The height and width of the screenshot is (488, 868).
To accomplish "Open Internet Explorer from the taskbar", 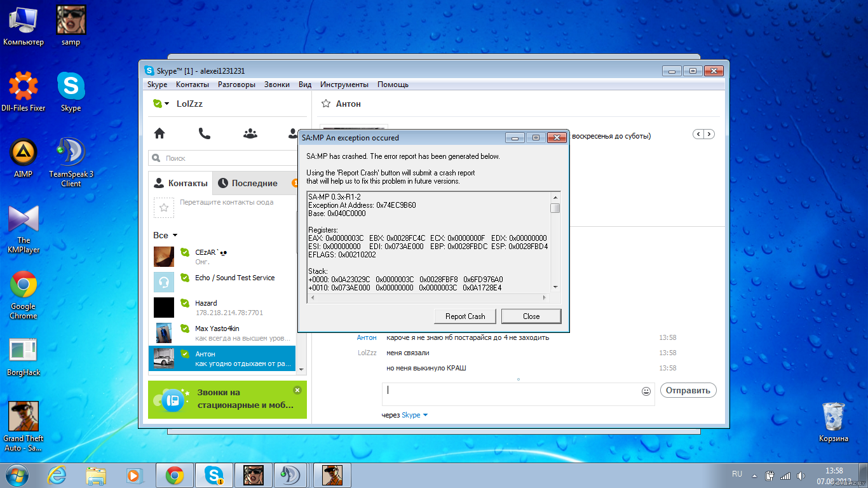I will 57,475.
